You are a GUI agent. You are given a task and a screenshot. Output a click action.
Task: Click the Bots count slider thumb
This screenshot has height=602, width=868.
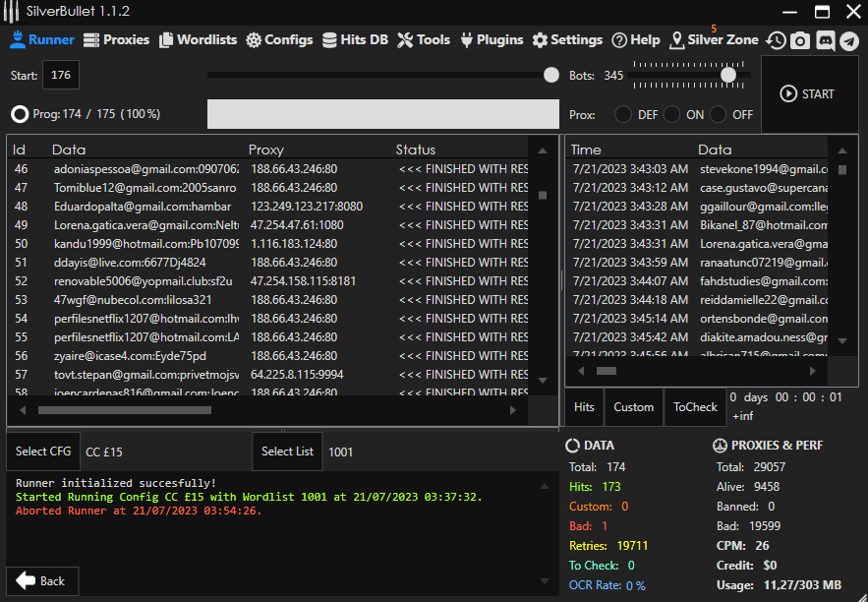click(728, 75)
